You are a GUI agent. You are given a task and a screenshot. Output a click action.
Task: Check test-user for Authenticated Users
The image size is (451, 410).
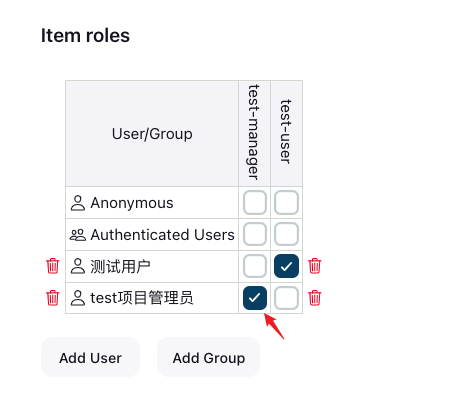click(286, 234)
